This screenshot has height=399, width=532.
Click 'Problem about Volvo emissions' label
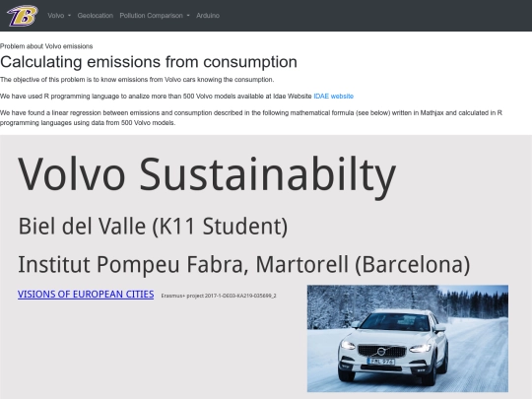[46, 46]
